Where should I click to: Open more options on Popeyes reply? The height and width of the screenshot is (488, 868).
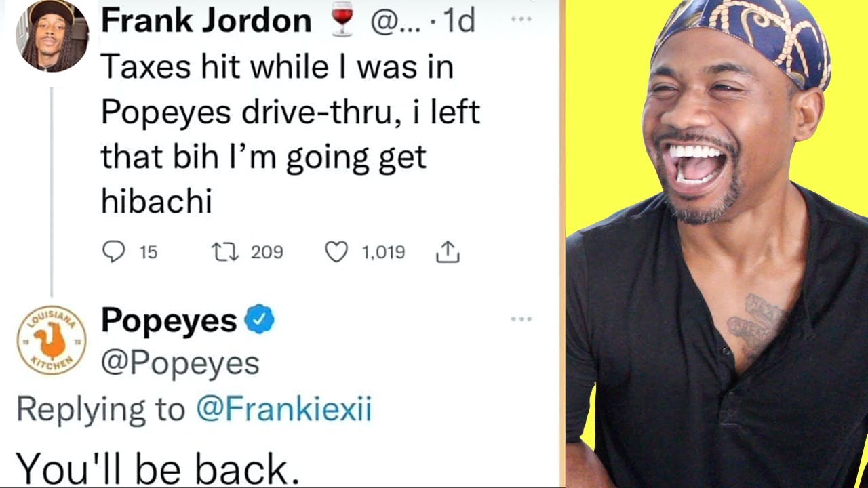pyautogui.click(x=521, y=319)
